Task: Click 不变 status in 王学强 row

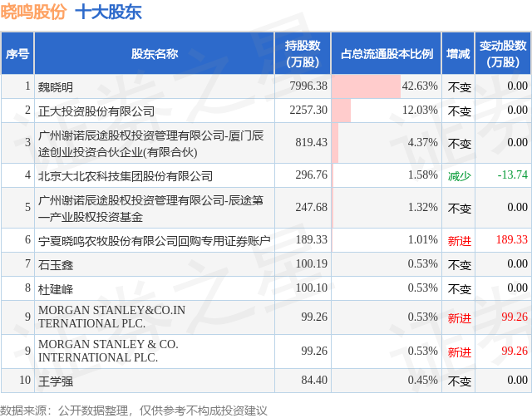Action: (x=460, y=381)
